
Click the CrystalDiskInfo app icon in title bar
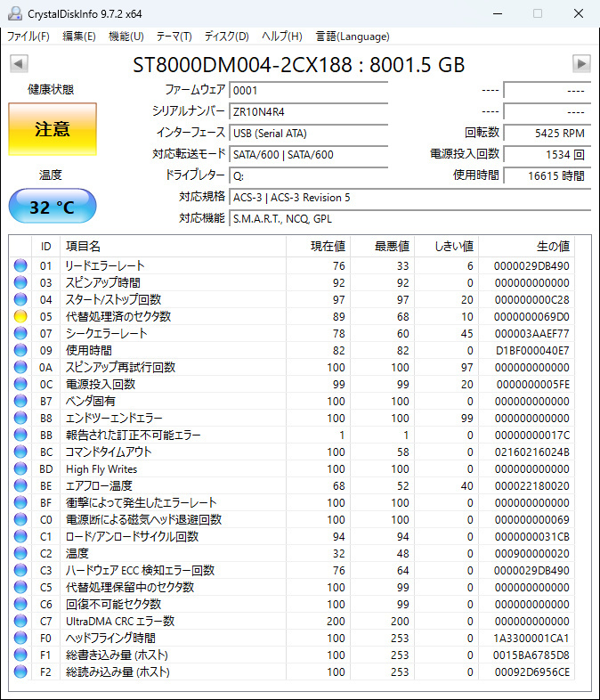[x=15, y=13]
